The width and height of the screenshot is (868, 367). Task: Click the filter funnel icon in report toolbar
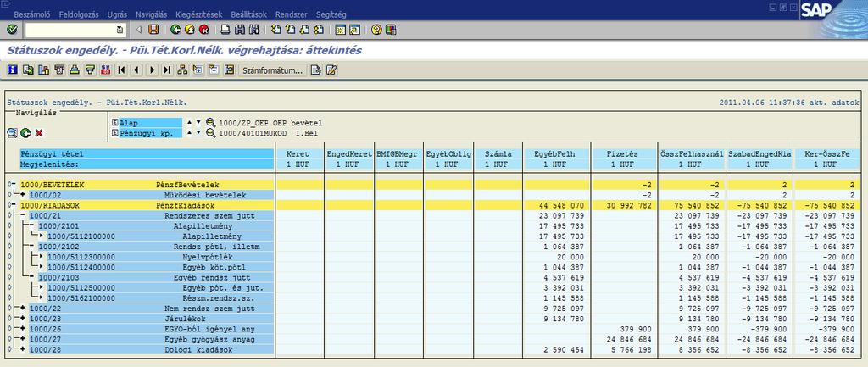[90, 70]
